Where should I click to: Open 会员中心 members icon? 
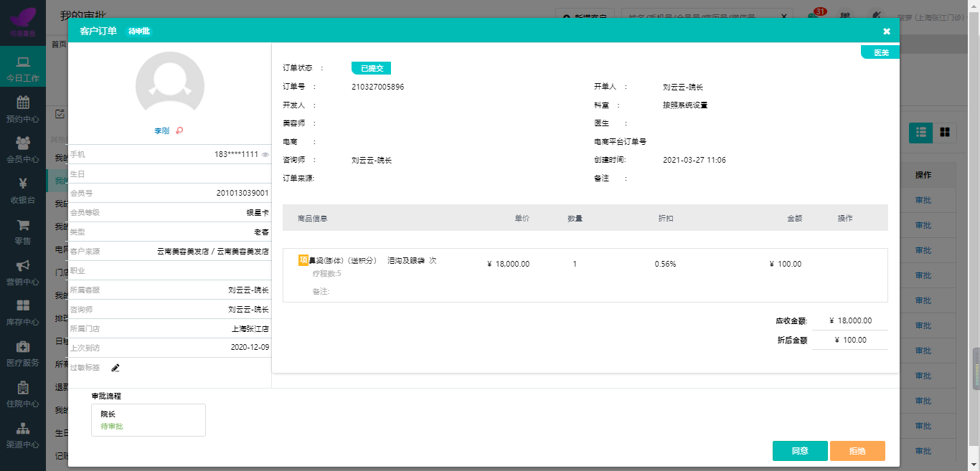pos(22,143)
